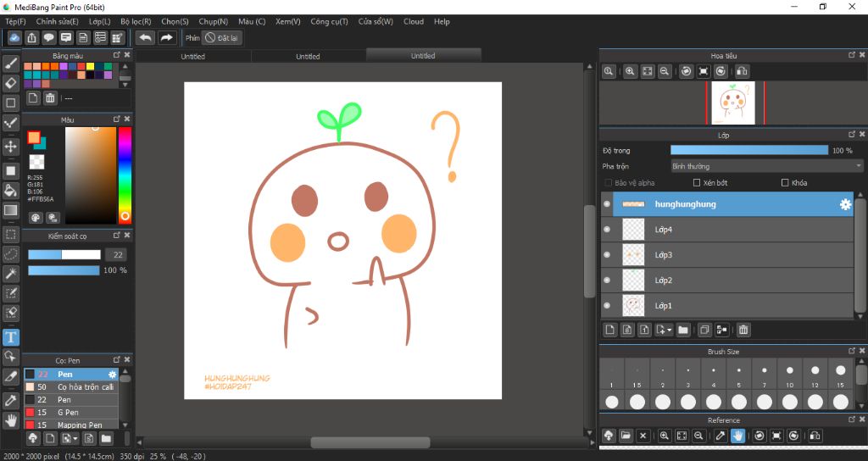Adjust the Độ trong opacity slider
The height and width of the screenshot is (461, 868).
(749, 150)
